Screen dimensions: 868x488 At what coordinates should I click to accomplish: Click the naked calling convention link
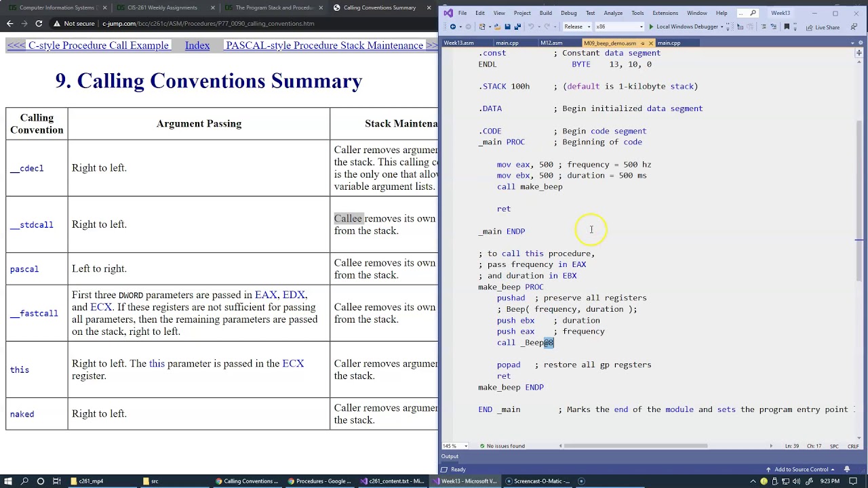[x=22, y=414]
